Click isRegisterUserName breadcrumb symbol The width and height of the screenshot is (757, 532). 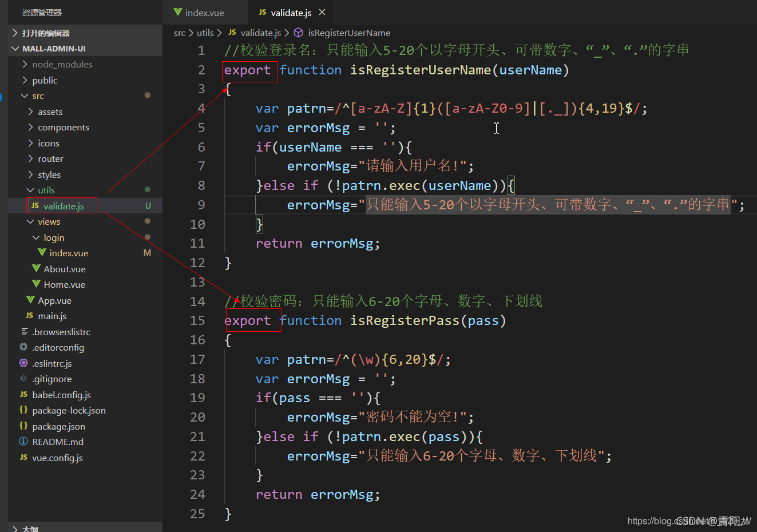coord(349,33)
